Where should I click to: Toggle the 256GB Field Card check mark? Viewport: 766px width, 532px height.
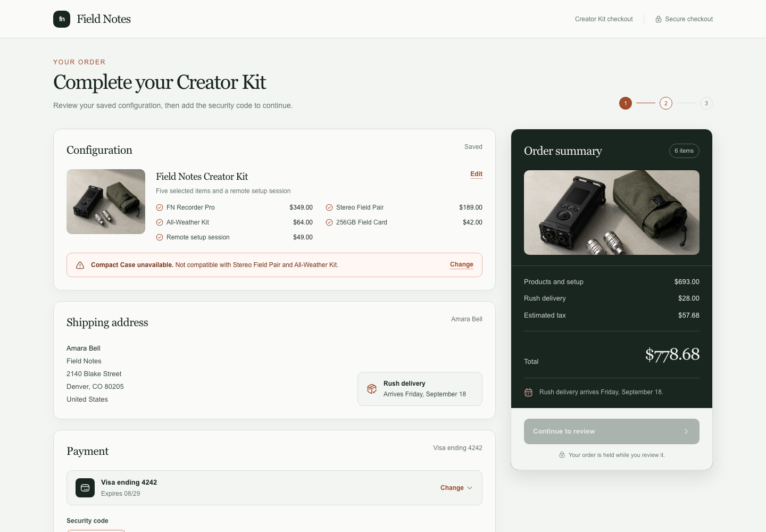point(329,222)
